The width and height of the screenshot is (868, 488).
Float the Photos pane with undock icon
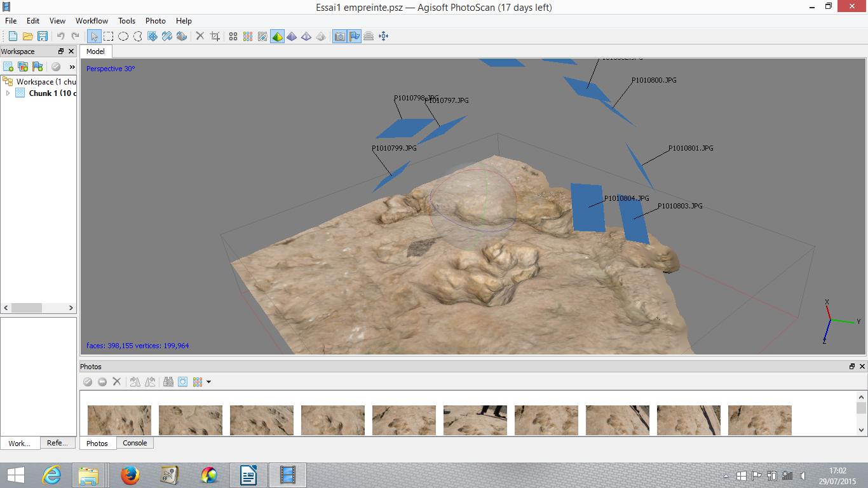[852, 367]
